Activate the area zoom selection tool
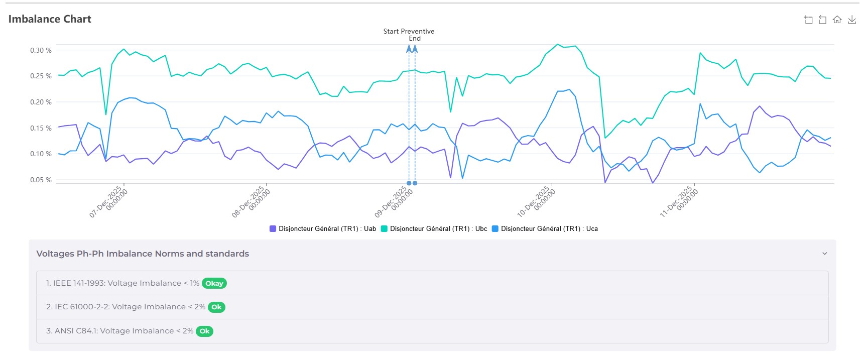The image size is (868, 356). pyautogui.click(x=808, y=20)
